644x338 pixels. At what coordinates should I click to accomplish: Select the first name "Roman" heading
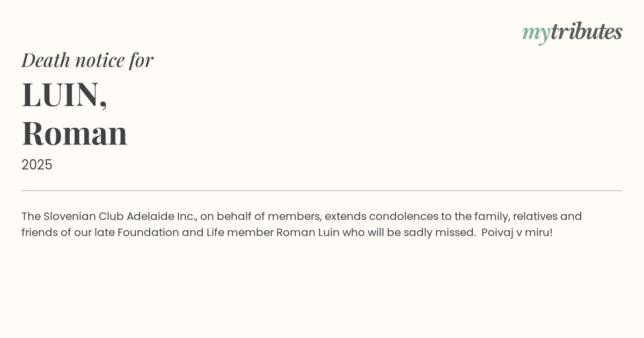tap(75, 133)
